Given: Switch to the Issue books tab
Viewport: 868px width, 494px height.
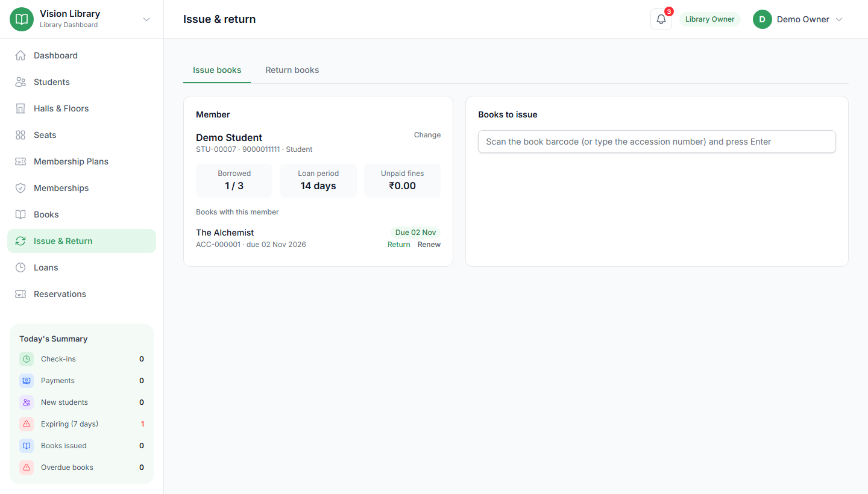Looking at the screenshot, I should 217,70.
